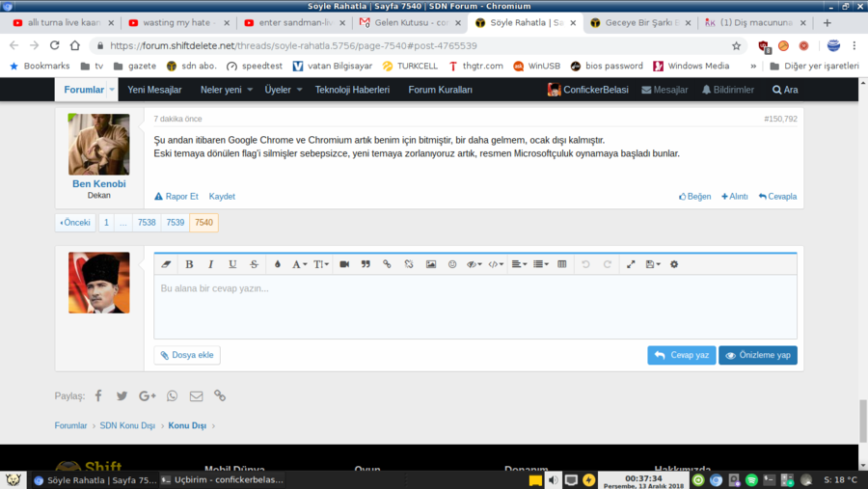Viewport: 868px width, 489px height.
Task: Open SDN Konu Dışı breadcrumb
Action: click(127, 425)
